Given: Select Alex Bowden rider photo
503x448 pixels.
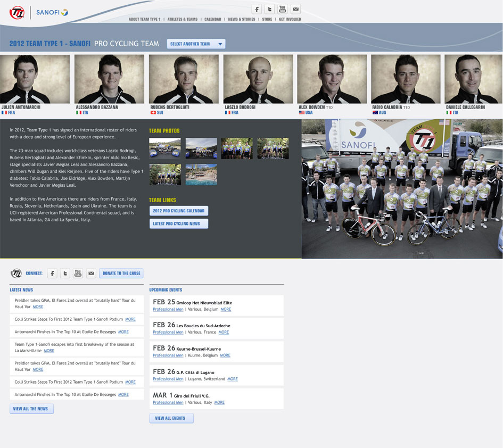Looking at the screenshot, I should [x=332, y=79].
